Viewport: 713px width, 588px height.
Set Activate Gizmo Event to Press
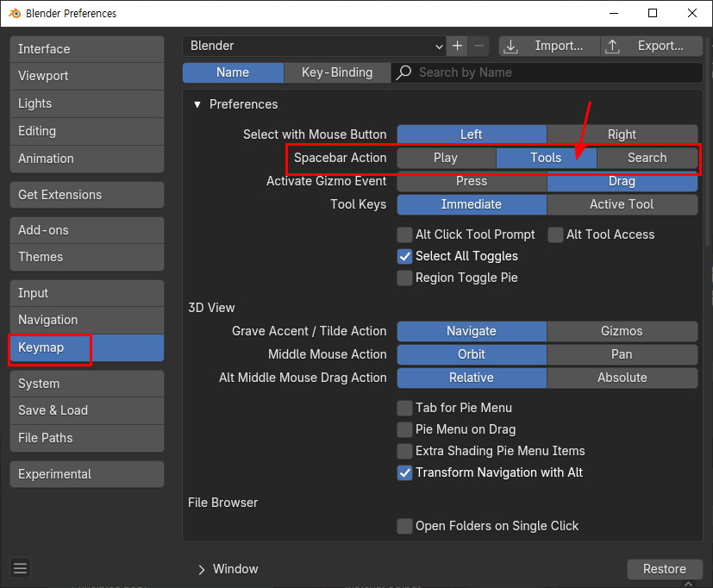(472, 181)
